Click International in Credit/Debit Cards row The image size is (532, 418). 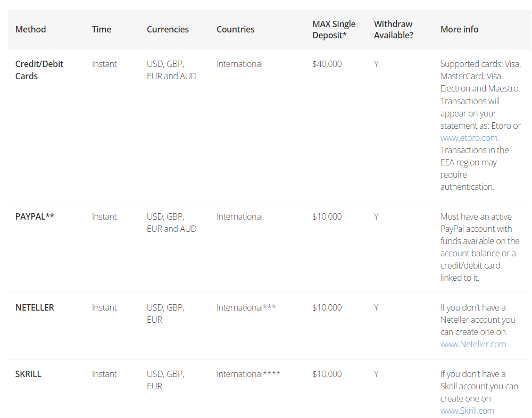[239, 64]
